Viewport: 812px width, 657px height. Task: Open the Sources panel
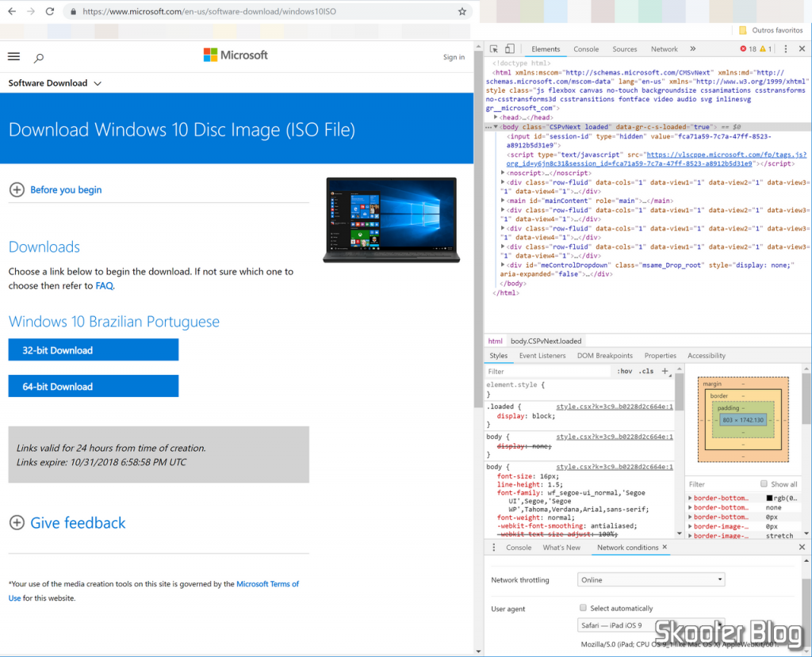[x=625, y=48]
